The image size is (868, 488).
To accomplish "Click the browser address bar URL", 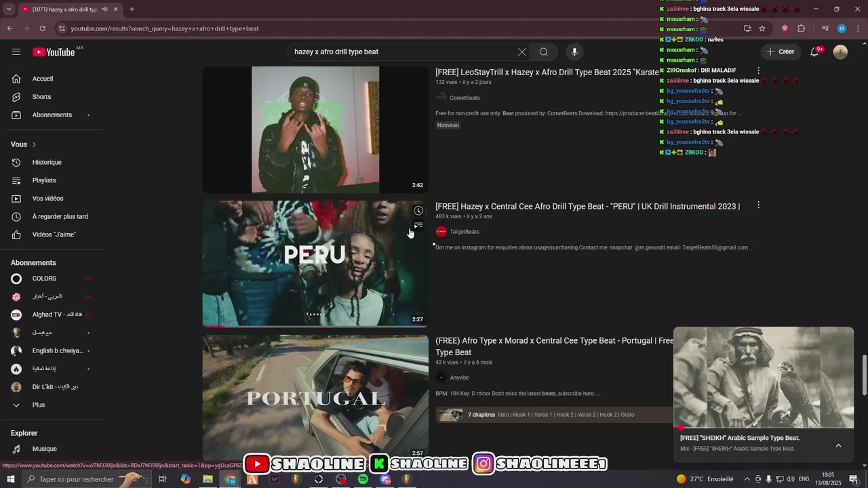I will (165, 28).
